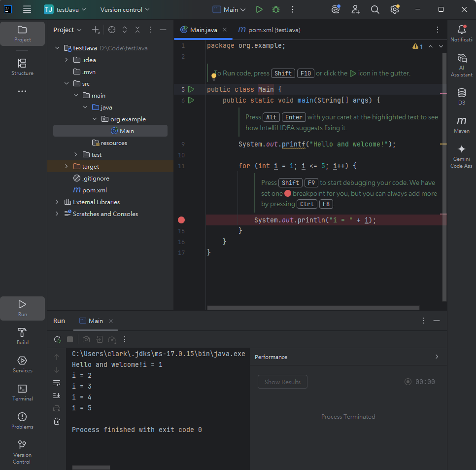Toggle soft-wrap in the Run console
Viewport: 476px width, 470px height.
tap(57, 383)
